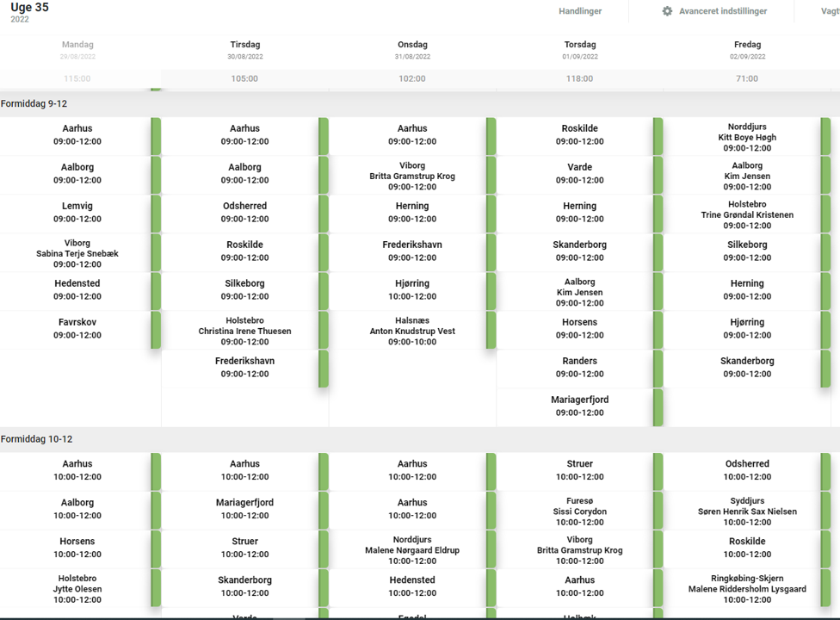Open the Handlinger menu

point(580,11)
